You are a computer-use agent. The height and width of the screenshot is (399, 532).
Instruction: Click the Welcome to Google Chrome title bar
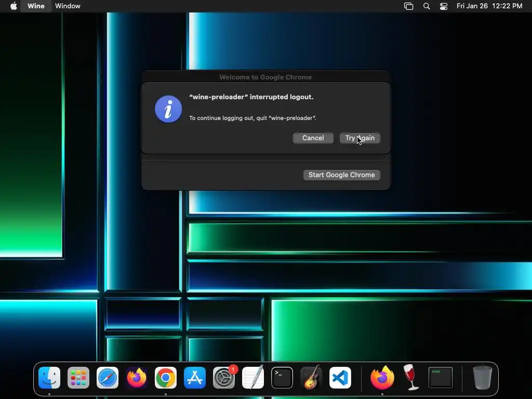(x=265, y=77)
